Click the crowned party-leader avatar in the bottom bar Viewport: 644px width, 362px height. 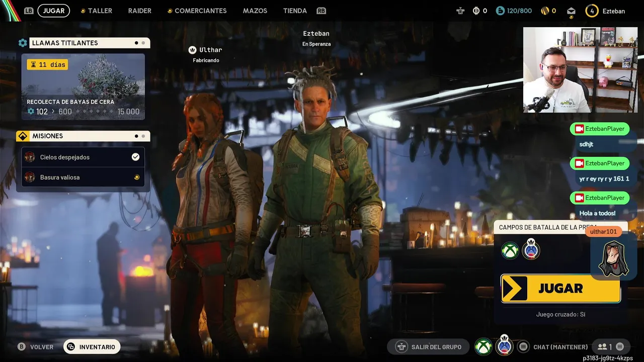504,345
